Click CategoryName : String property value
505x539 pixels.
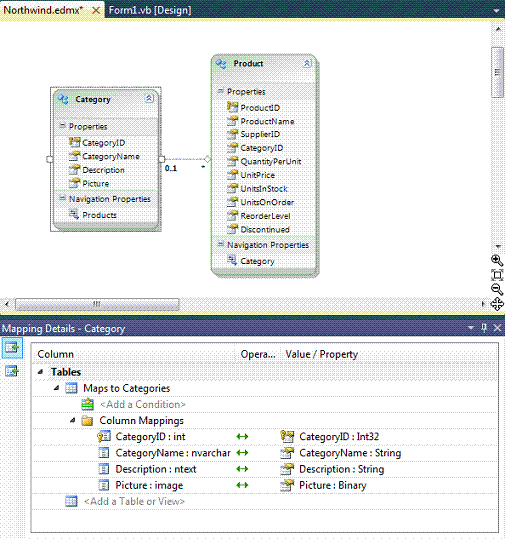click(x=350, y=453)
